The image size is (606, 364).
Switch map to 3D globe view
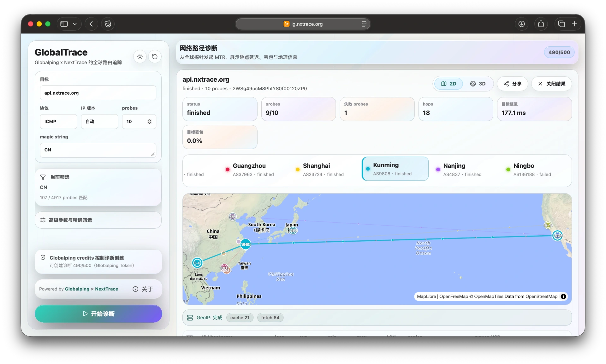[478, 84]
